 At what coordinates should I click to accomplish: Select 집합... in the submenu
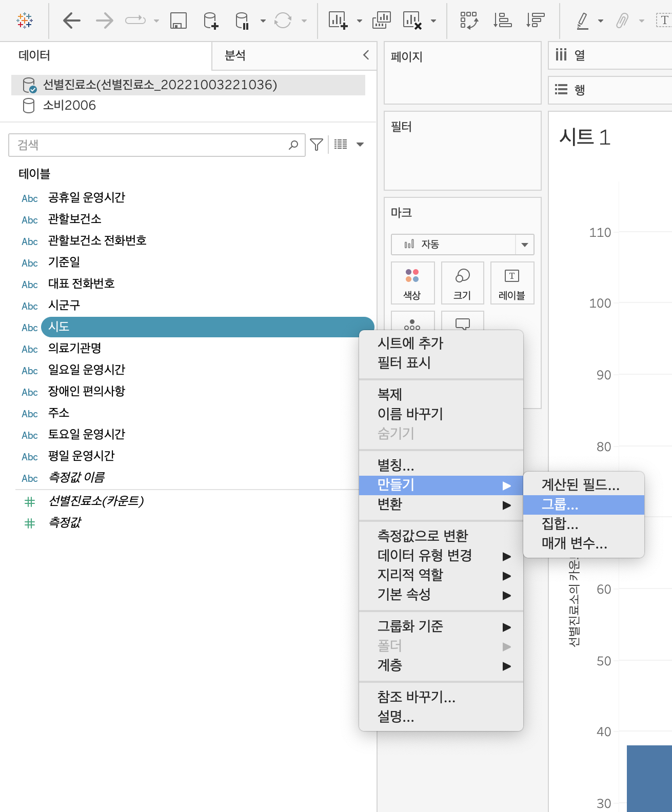584,524
